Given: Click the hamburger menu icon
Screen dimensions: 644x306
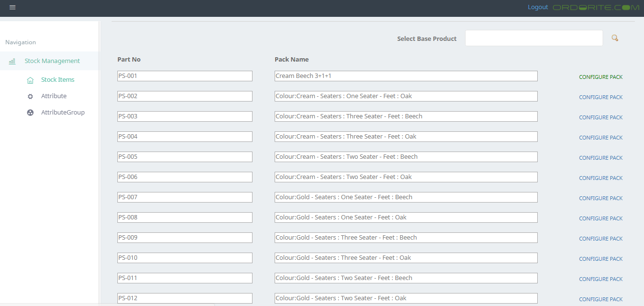Looking at the screenshot, I should point(13,7).
